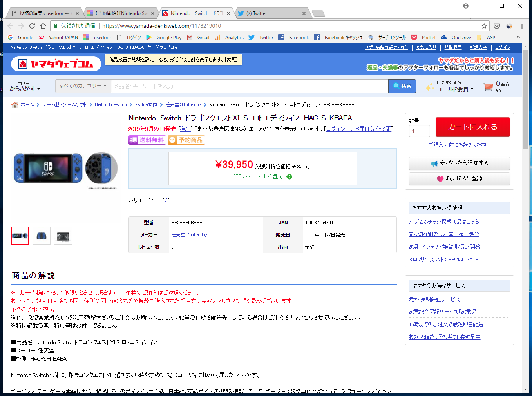Click the 新規入会 link in the top bar
Viewport: 532px width, 396px height.
pos(478,47)
